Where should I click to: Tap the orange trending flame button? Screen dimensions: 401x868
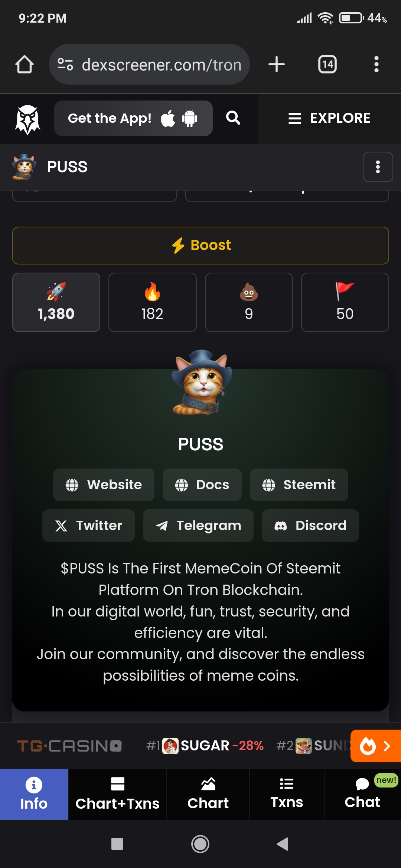(x=376, y=746)
